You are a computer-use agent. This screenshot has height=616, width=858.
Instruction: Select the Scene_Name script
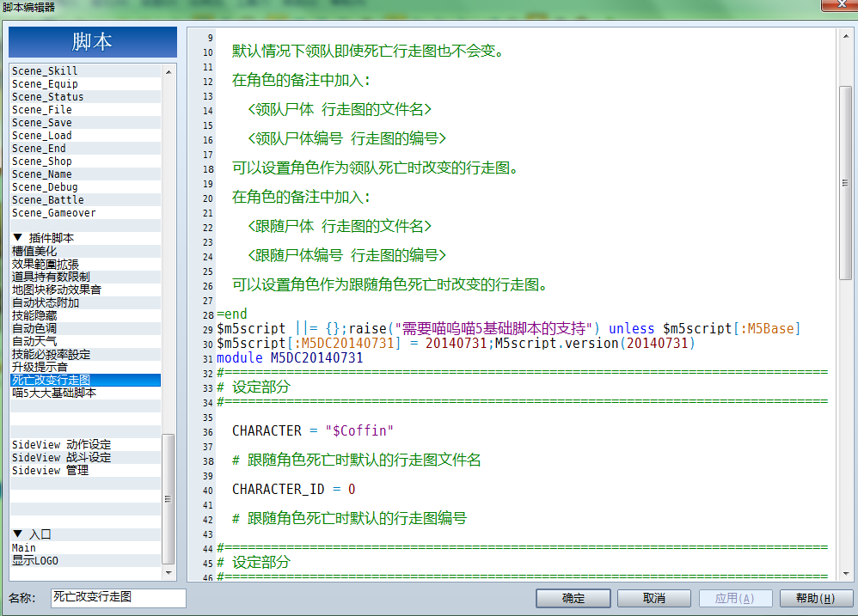point(86,174)
